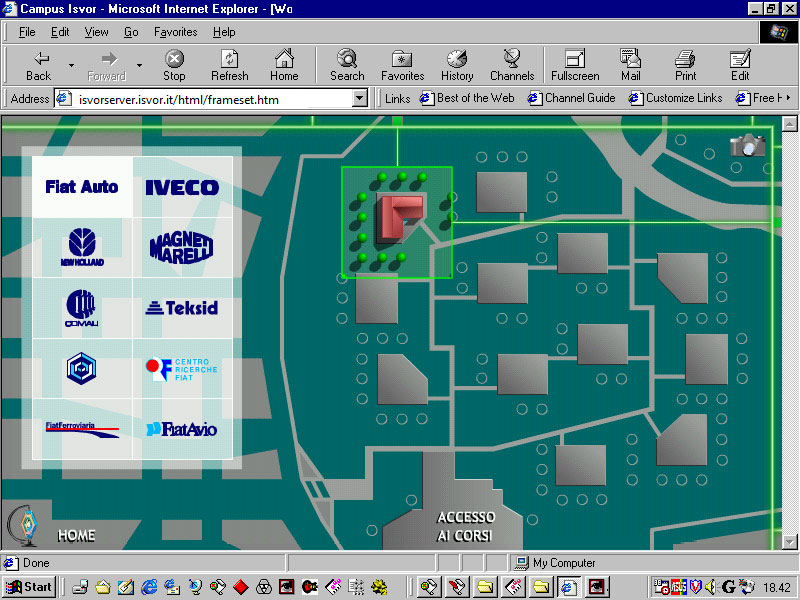The image size is (800, 600).
Task: Open the Centro Ricerche Fiat logo
Action: pyautogui.click(x=182, y=369)
